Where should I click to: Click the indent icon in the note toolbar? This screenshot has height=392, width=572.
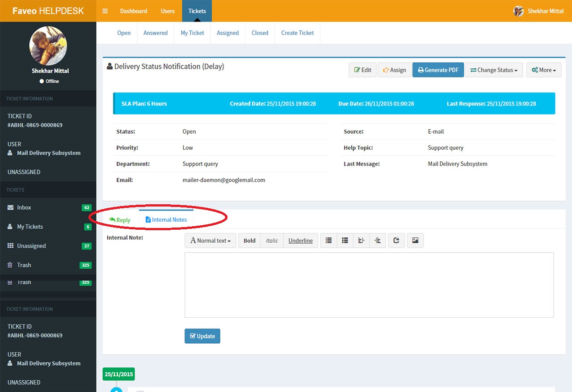tap(378, 240)
